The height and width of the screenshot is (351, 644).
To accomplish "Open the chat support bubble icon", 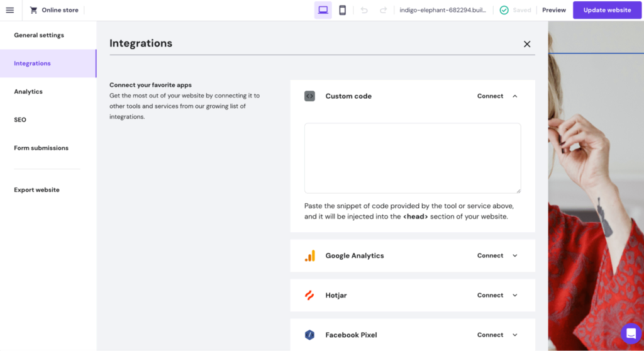I will pos(631,333).
